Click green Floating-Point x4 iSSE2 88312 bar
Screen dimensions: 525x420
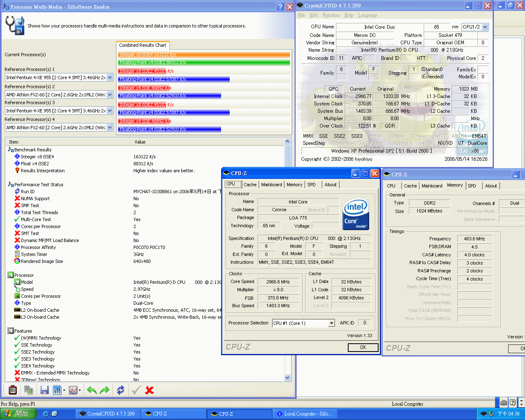point(204,62)
